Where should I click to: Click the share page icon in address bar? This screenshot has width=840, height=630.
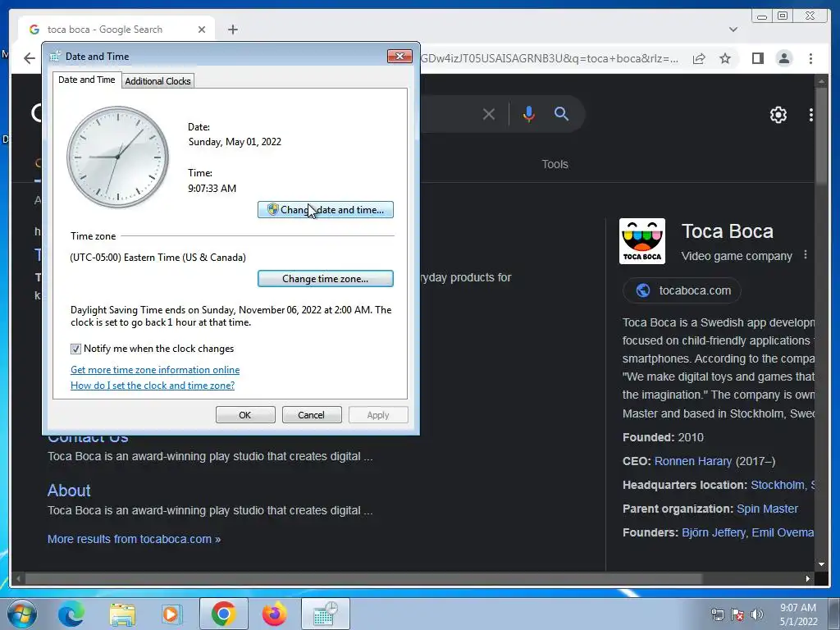click(699, 58)
